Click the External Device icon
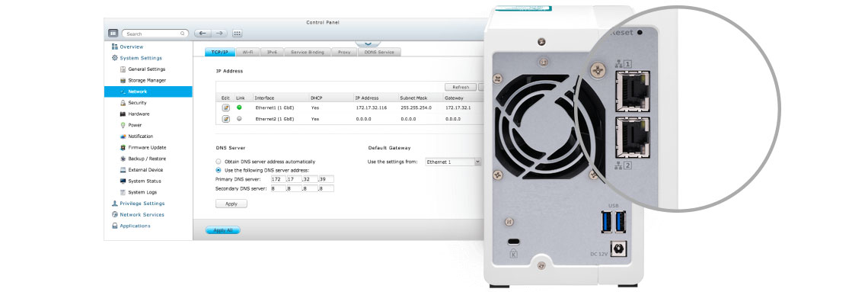Screen dimensions: 868x292 pyautogui.click(x=123, y=169)
